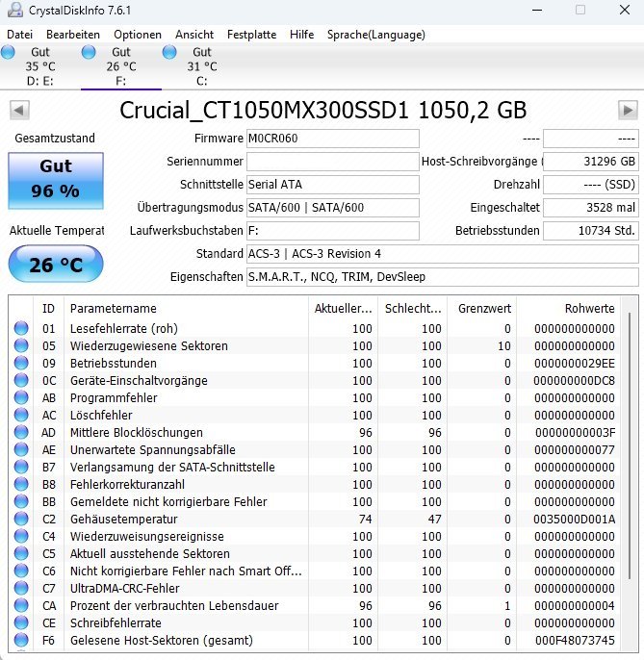The image size is (644, 660).
Task: Click status orb for Gemeldete nicht korrigierbare Fehler
Action: pos(21,501)
